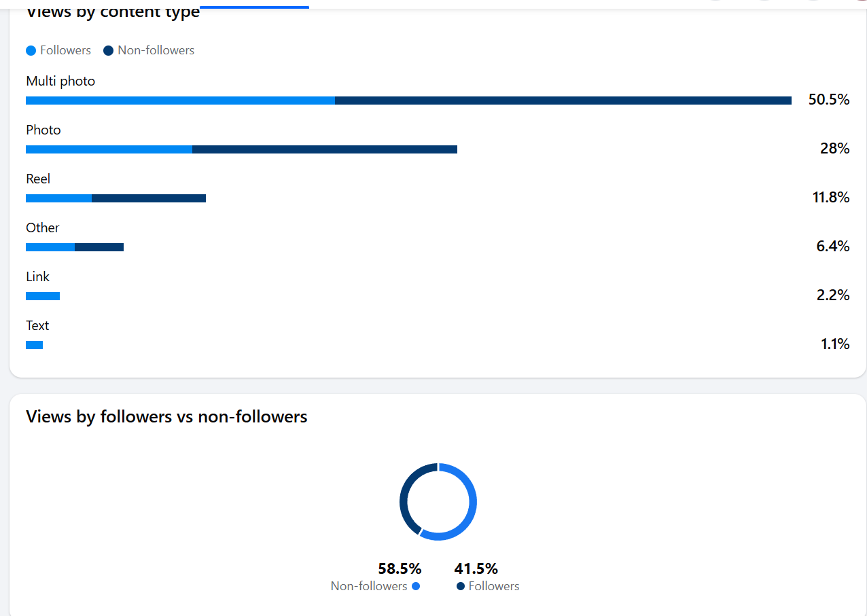Click the legend dot next to Followers below the donut
The image size is (867, 616).
[x=461, y=586]
